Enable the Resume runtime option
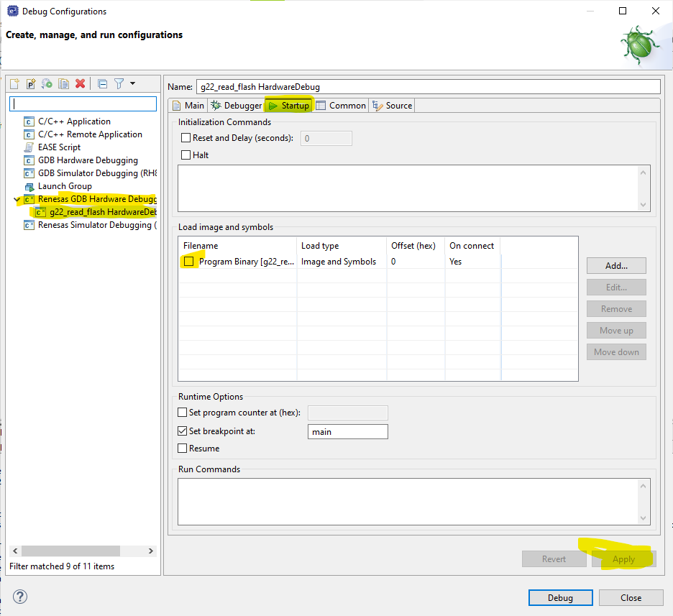The width and height of the screenshot is (673, 616). (x=182, y=448)
